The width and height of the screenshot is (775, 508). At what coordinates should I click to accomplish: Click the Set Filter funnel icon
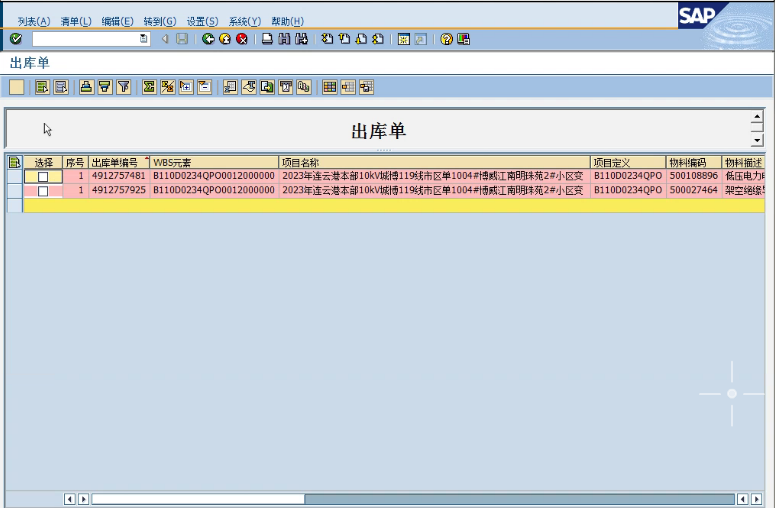pos(123,87)
